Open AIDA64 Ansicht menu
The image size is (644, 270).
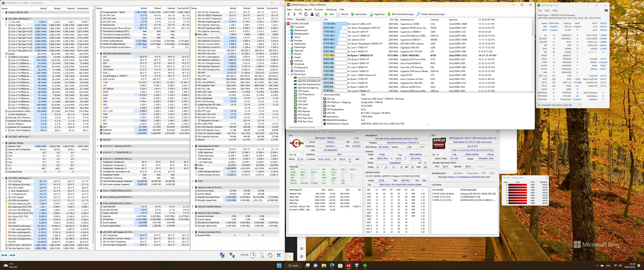pos(298,10)
